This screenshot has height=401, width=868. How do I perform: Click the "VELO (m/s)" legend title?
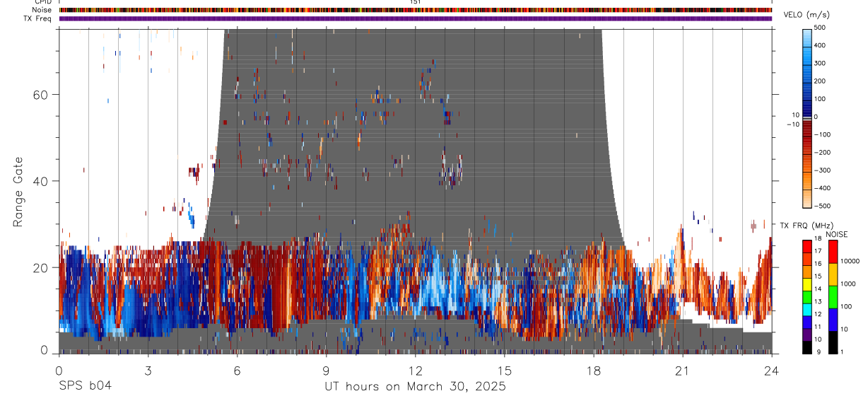click(x=807, y=15)
